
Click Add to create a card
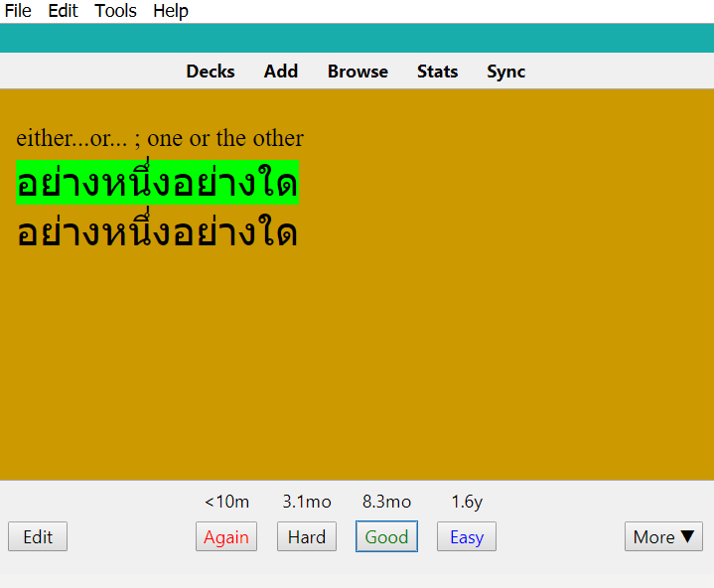click(x=281, y=72)
